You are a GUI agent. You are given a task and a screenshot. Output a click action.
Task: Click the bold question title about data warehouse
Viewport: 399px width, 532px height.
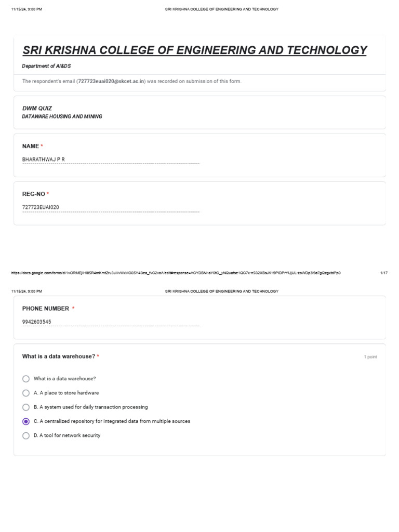59,356
